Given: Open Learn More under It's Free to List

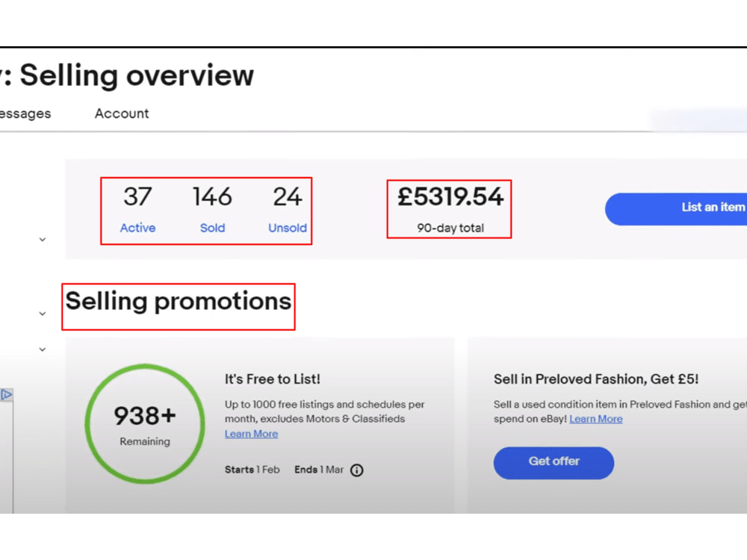Looking at the screenshot, I should (x=251, y=434).
